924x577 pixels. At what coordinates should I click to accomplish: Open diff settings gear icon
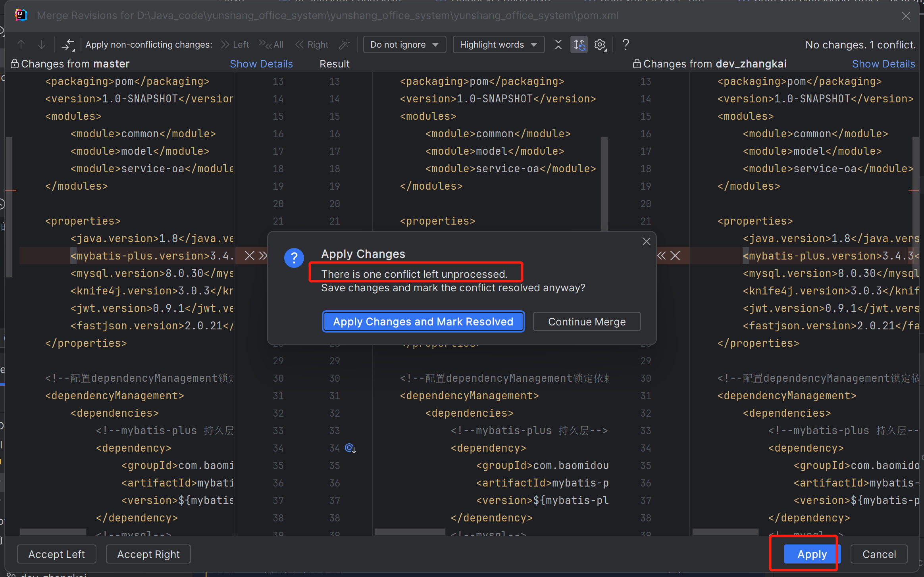tap(600, 44)
